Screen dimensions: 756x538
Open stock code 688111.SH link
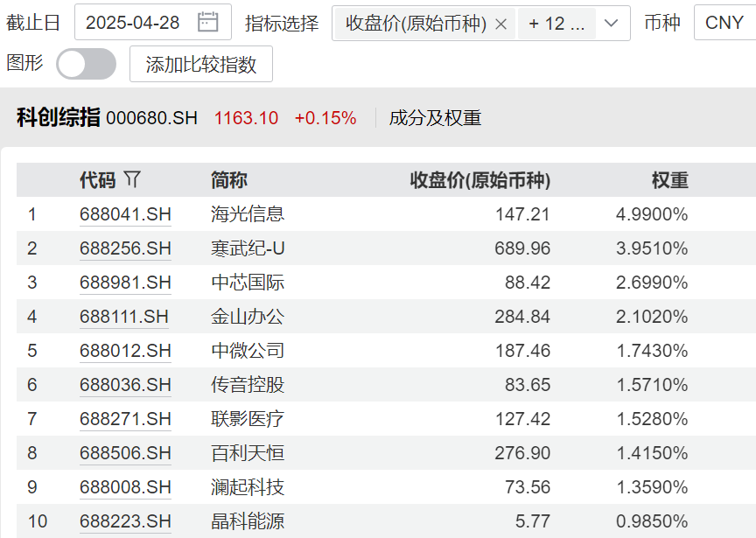coord(124,317)
